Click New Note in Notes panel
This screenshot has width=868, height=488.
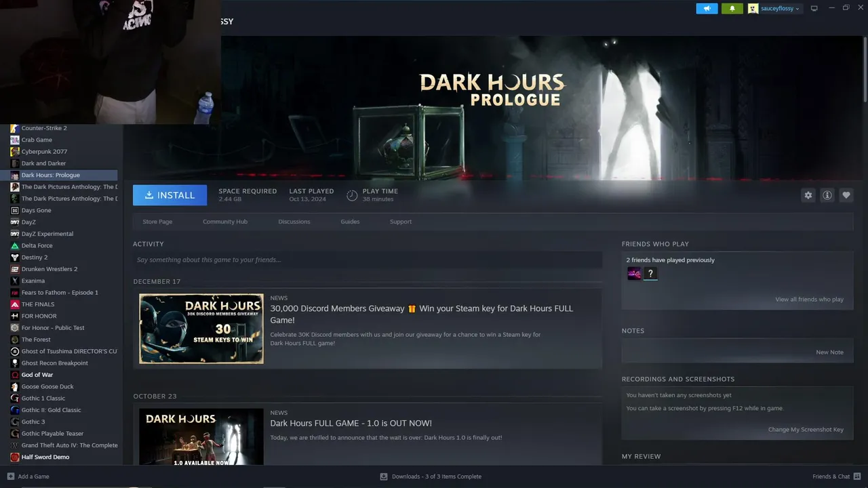point(829,352)
